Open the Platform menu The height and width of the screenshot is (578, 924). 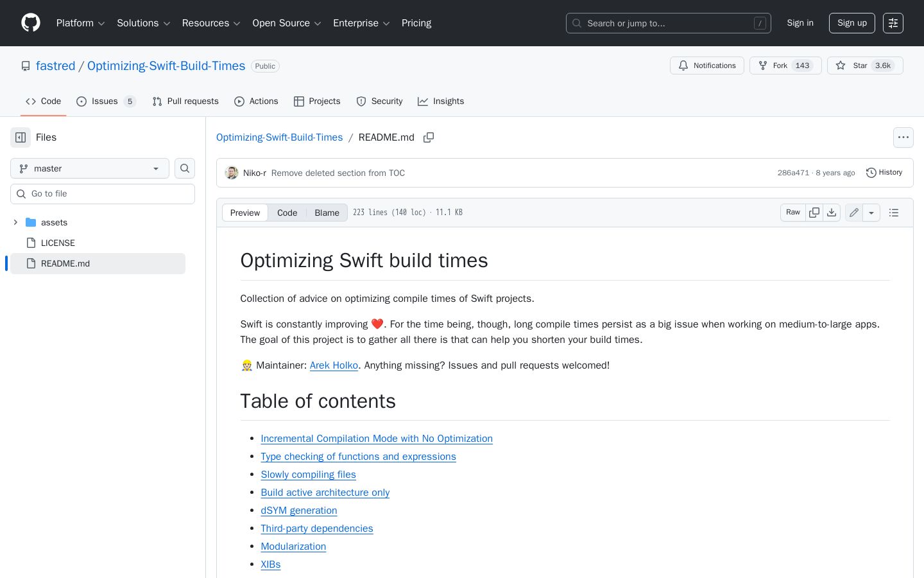[80, 23]
